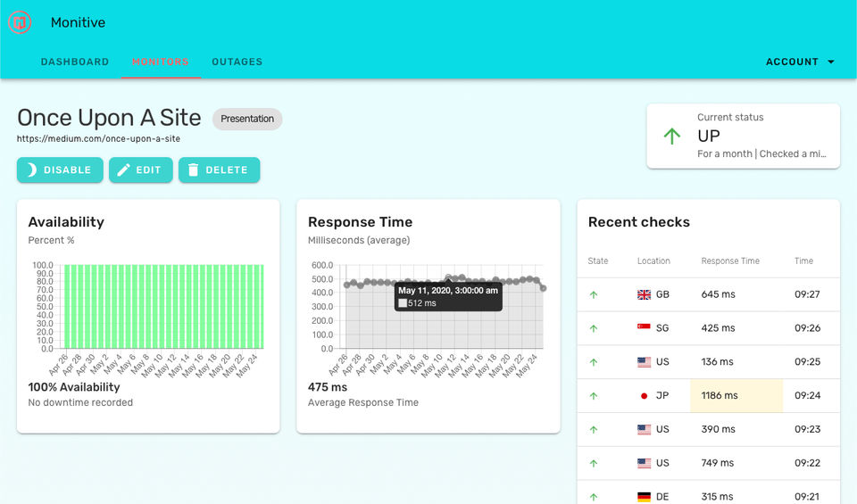857x504 pixels.
Task: Switch to the OUTAGES tab
Action: pos(237,62)
